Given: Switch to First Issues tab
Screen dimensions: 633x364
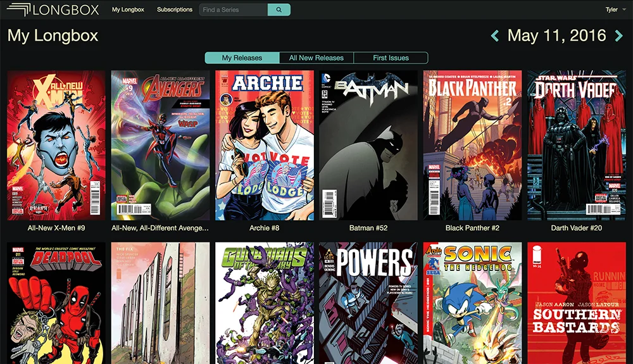Looking at the screenshot, I should pos(391,58).
